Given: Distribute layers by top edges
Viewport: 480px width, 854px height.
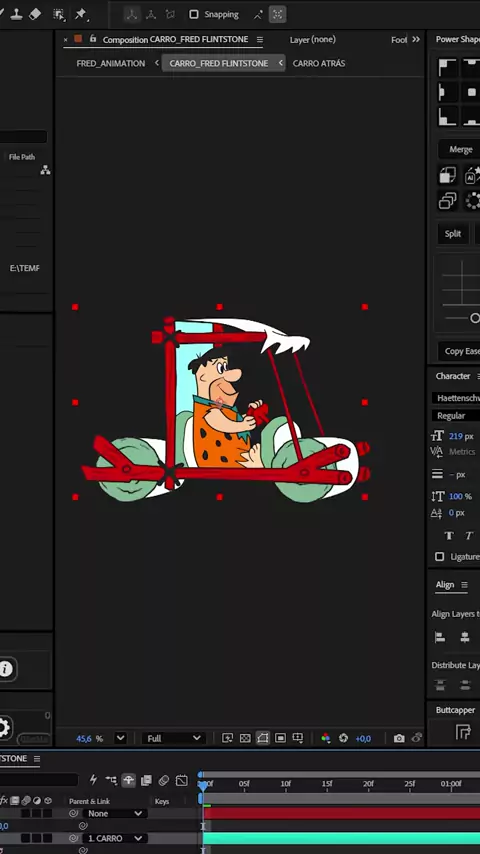Looking at the screenshot, I should coord(440,685).
